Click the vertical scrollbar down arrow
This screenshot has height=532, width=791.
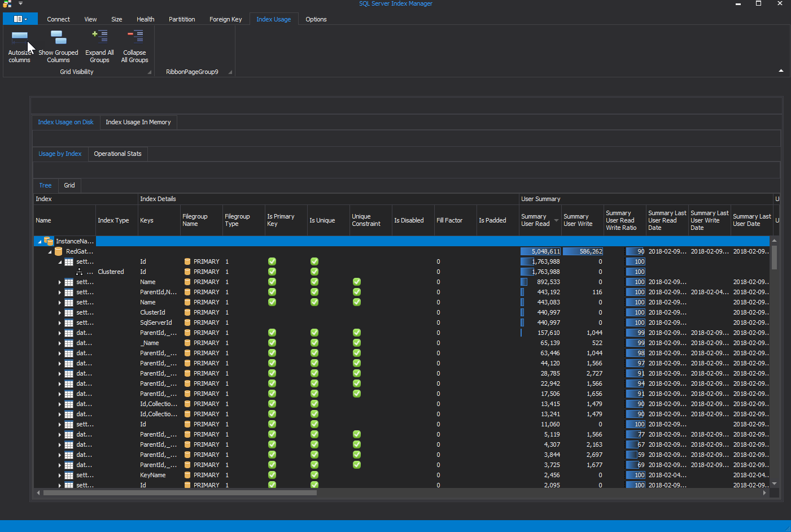pos(775,483)
